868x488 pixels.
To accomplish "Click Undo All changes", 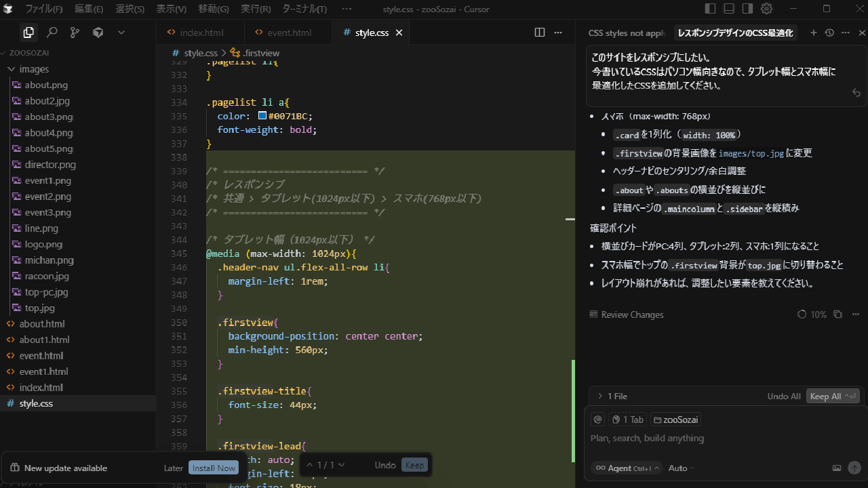I will [784, 396].
